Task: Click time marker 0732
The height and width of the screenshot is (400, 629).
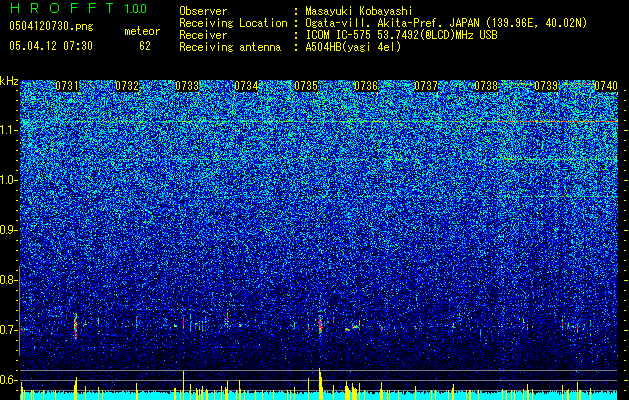Action: pyautogui.click(x=127, y=86)
